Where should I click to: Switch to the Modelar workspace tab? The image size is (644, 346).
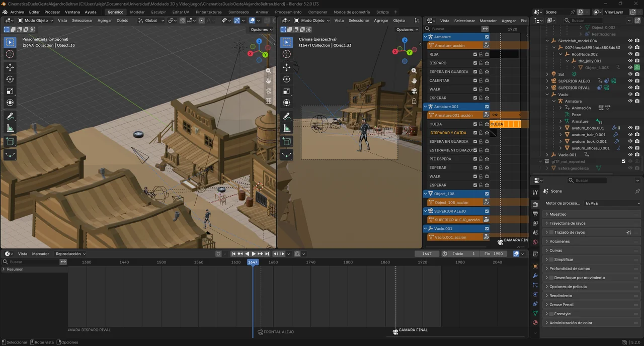(137, 12)
